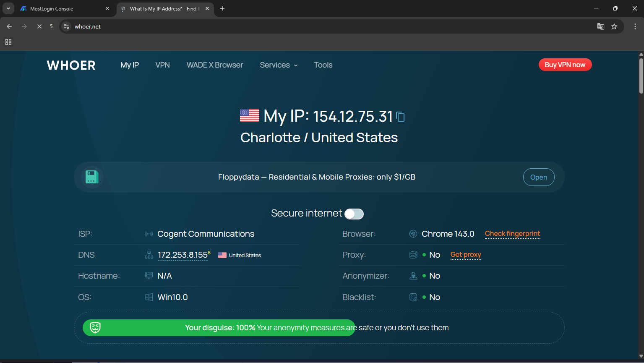644x363 pixels.
Task: Click the Buy VPN now button
Action: point(565,65)
